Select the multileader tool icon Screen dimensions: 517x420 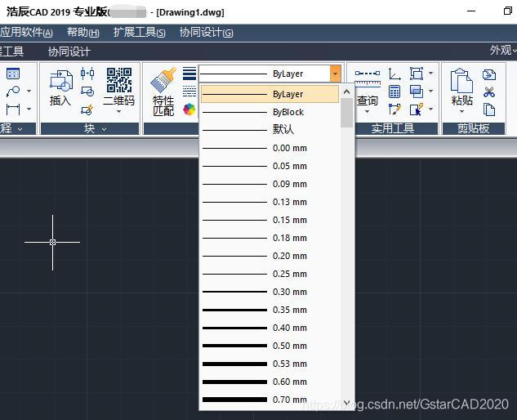tap(13, 91)
